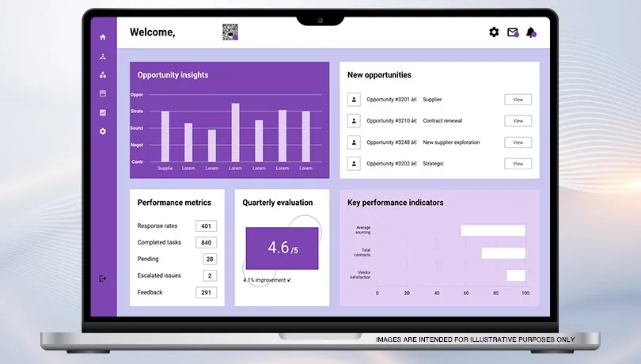View Opportunity #3201 Supplier
The image size is (641, 364).
pyautogui.click(x=518, y=100)
